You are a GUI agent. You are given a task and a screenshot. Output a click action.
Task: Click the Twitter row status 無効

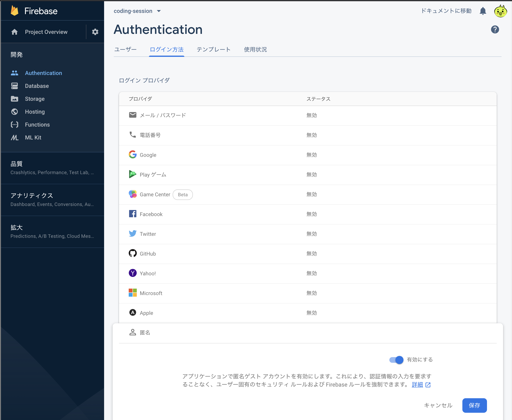point(311,234)
